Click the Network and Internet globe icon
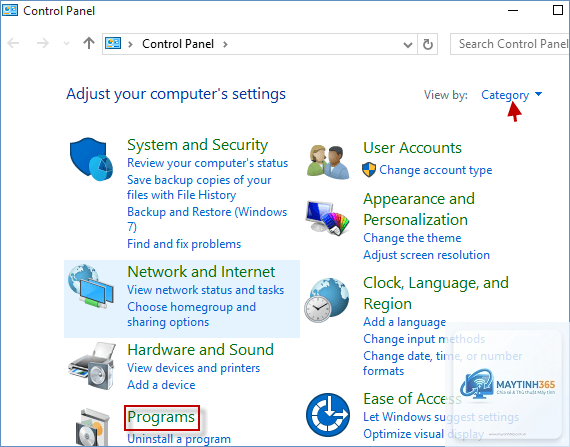 [x=91, y=286]
